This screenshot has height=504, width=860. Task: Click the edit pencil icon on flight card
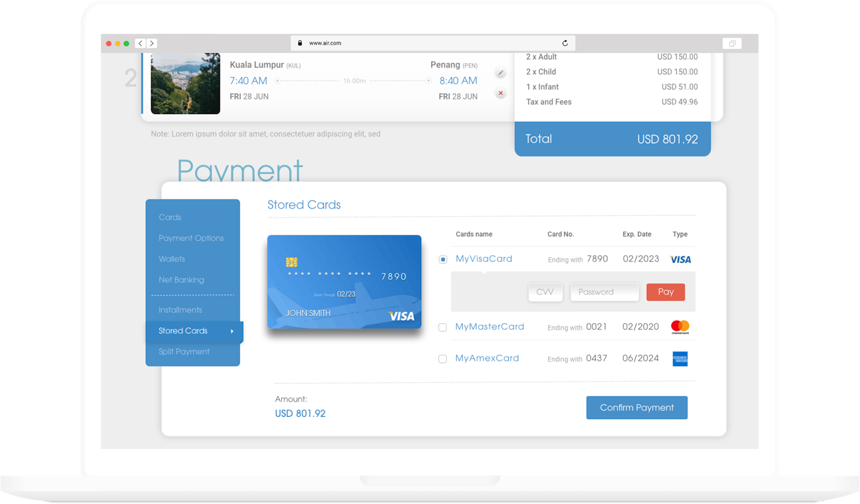(500, 73)
